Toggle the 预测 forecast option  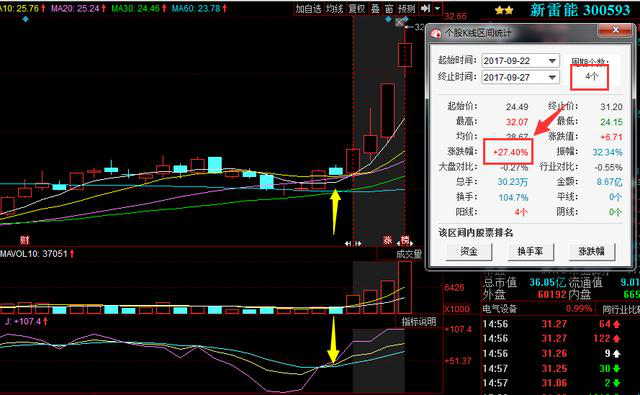pyautogui.click(x=407, y=9)
